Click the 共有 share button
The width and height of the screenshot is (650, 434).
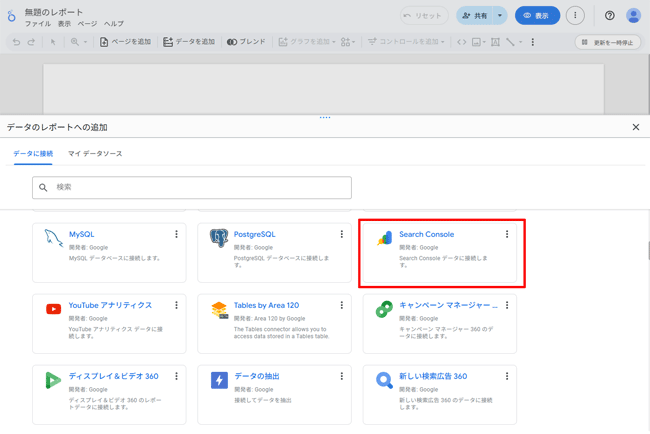click(x=475, y=16)
